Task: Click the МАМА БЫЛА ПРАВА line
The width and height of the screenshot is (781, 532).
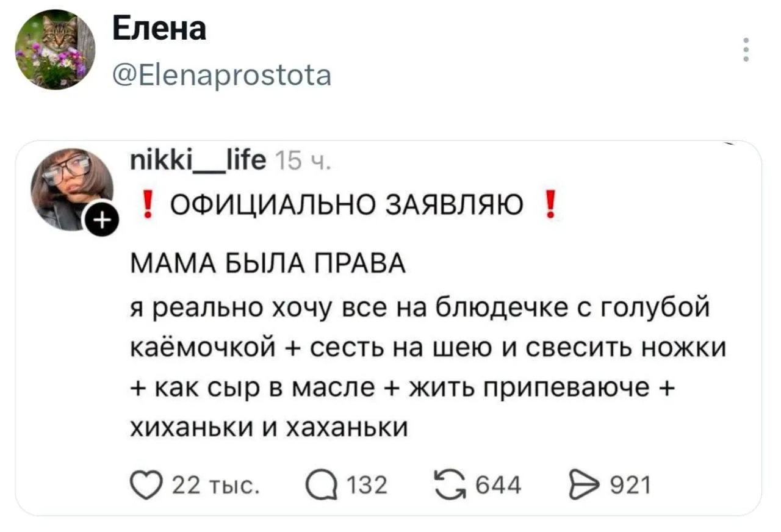Action: [x=267, y=267]
